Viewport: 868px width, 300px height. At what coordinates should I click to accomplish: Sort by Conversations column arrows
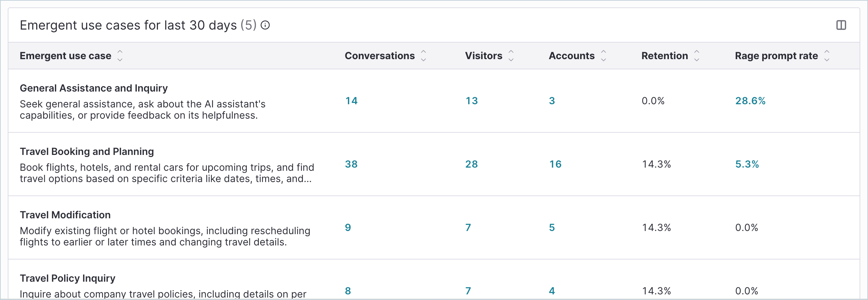pyautogui.click(x=423, y=56)
